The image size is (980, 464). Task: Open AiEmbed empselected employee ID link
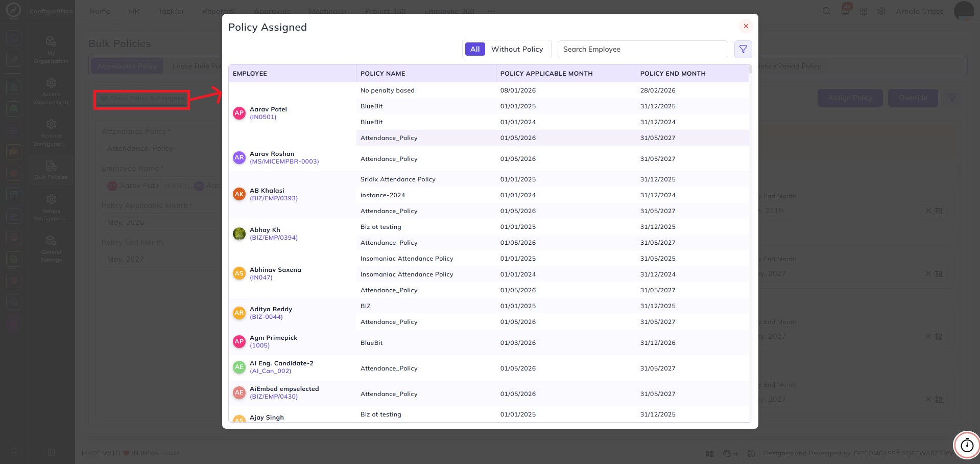pyautogui.click(x=274, y=397)
